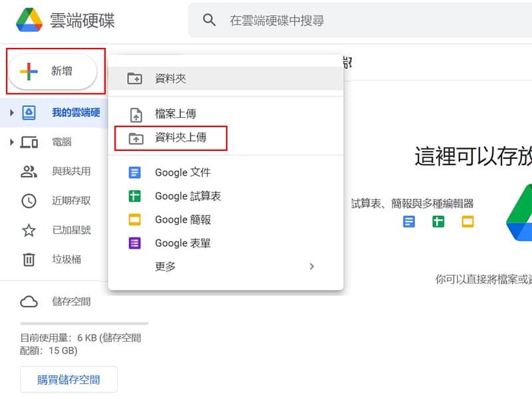Click the search magnifier icon
532x399 pixels.
coord(209,20)
